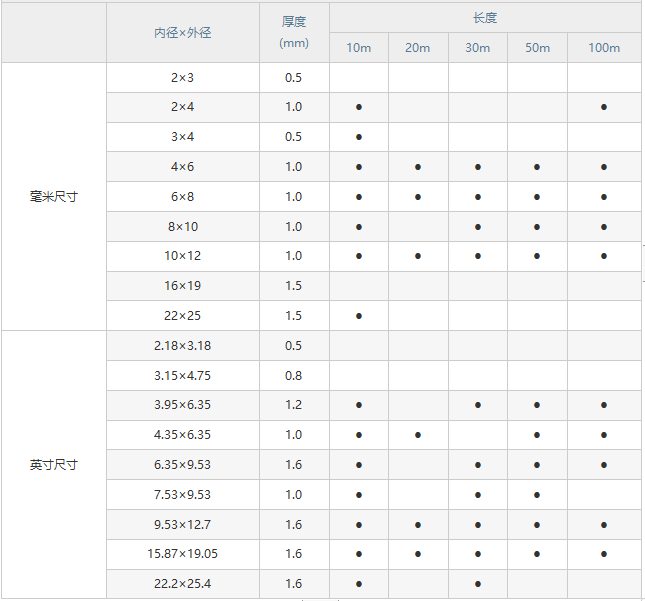Screen dimensions: 645x601
Task: Select the 15.87×19.05 size cell
Action: [x=182, y=554]
